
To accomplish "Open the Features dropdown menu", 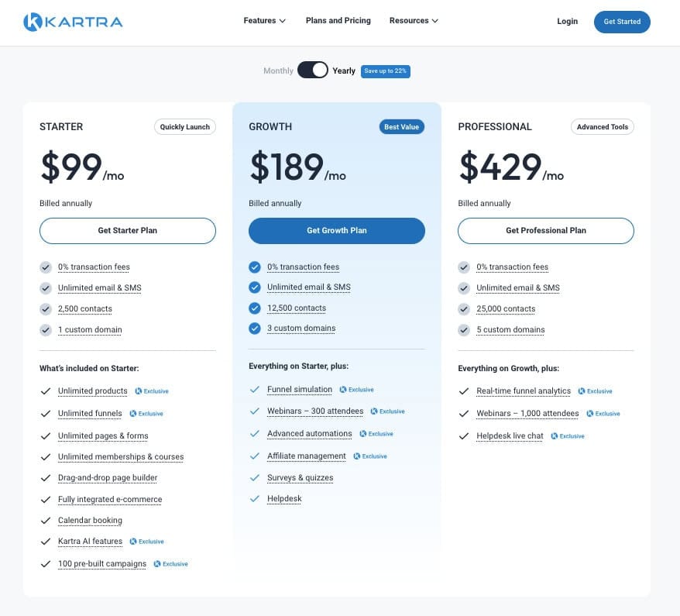I will point(264,20).
